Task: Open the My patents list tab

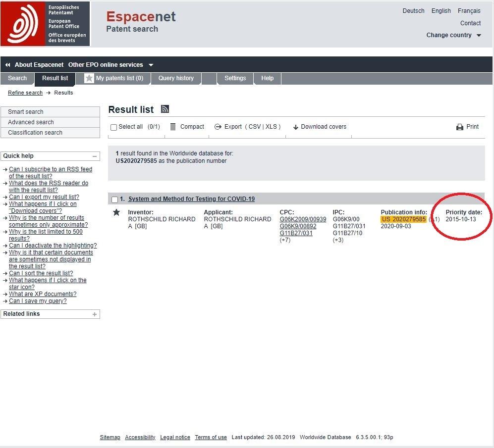Action: coord(114,78)
